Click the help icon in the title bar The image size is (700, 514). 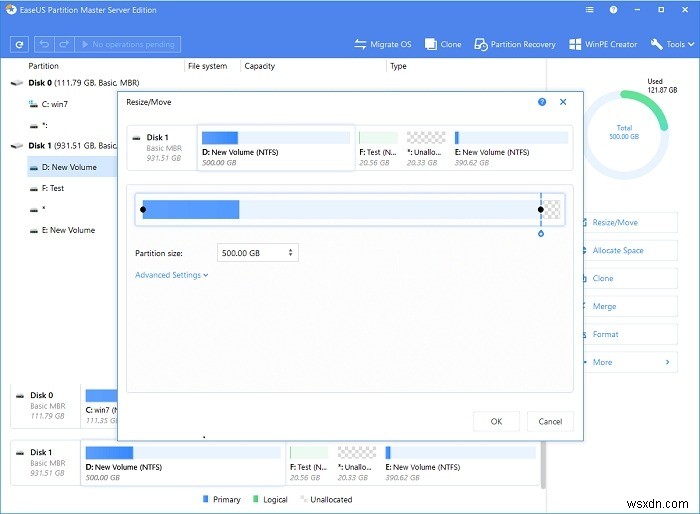click(613, 9)
